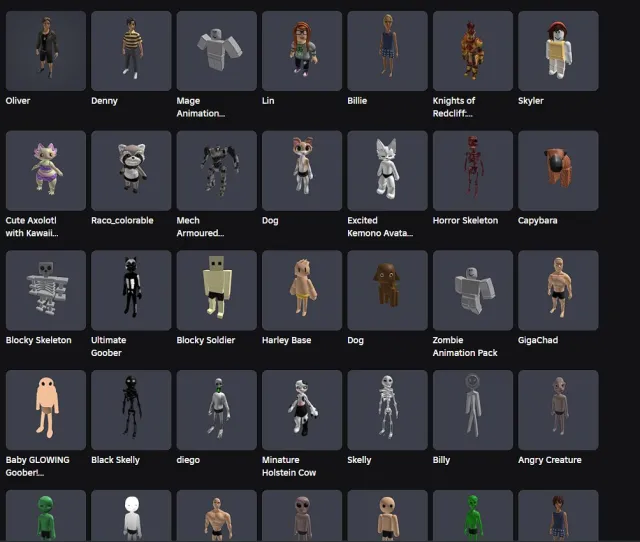Choose the Excited Kemono Avatar thumbnail
This screenshot has height=542, width=640.
click(387, 171)
